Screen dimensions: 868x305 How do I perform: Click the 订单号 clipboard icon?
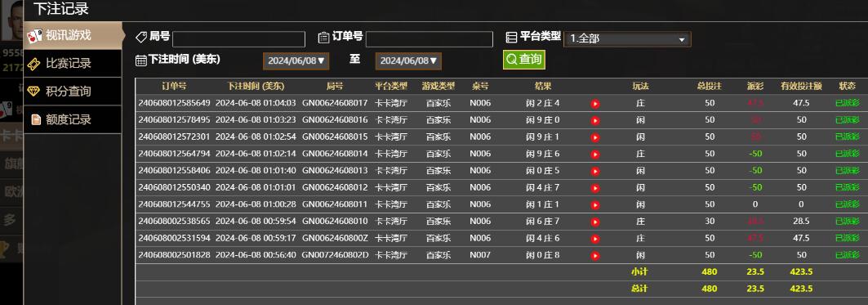point(324,38)
